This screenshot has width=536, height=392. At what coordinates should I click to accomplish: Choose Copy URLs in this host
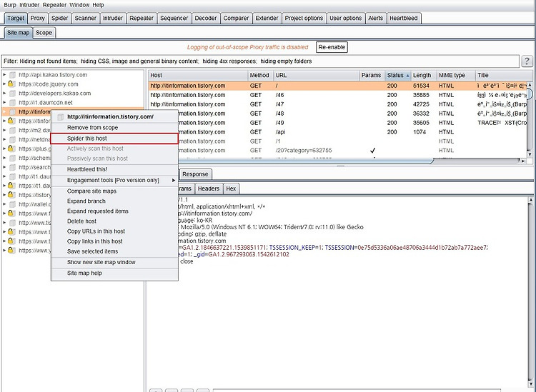[114, 231]
